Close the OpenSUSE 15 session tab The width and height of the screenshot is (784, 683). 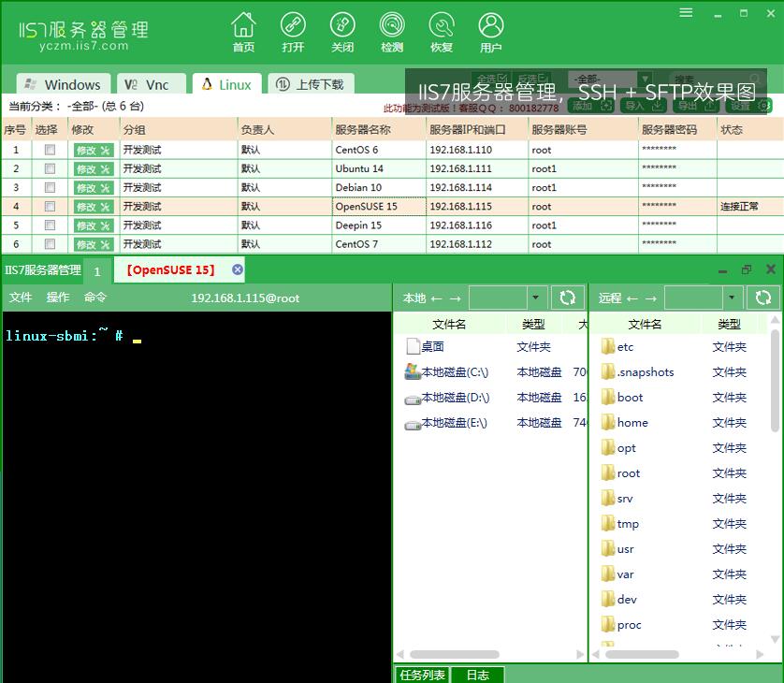238,269
